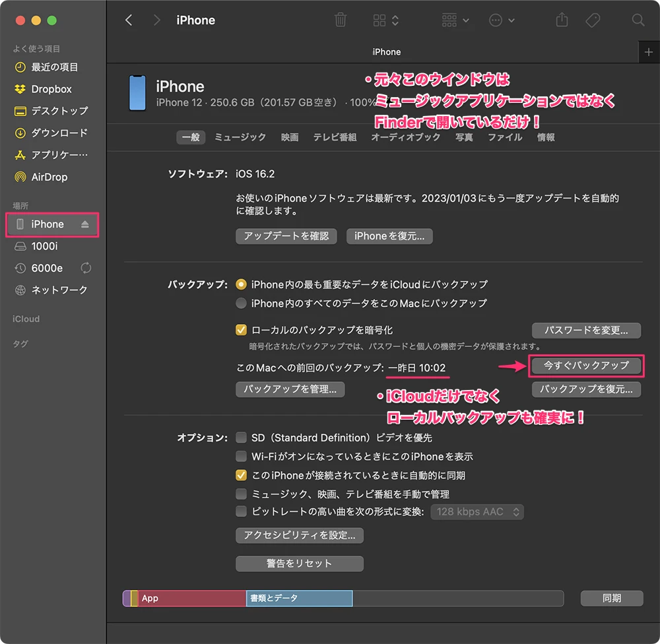660x644 pixels.
Task: Switch to the テレビ番組 tab
Action: pyautogui.click(x=335, y=137)
